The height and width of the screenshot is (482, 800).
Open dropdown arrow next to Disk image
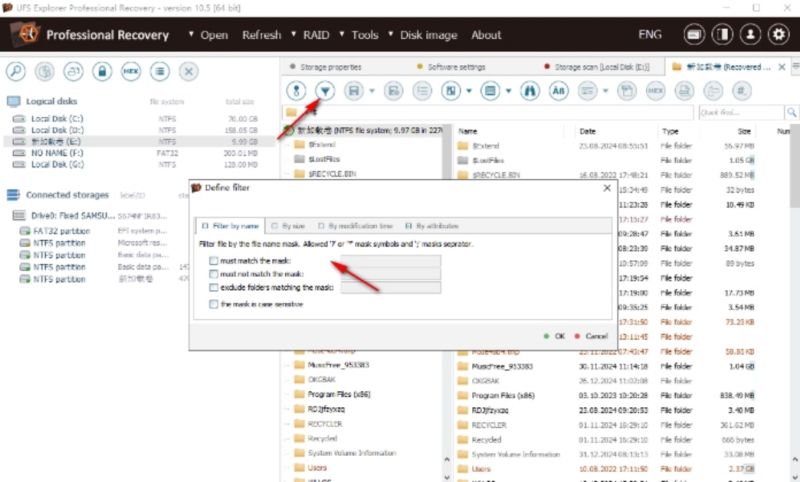coord(391,34)
